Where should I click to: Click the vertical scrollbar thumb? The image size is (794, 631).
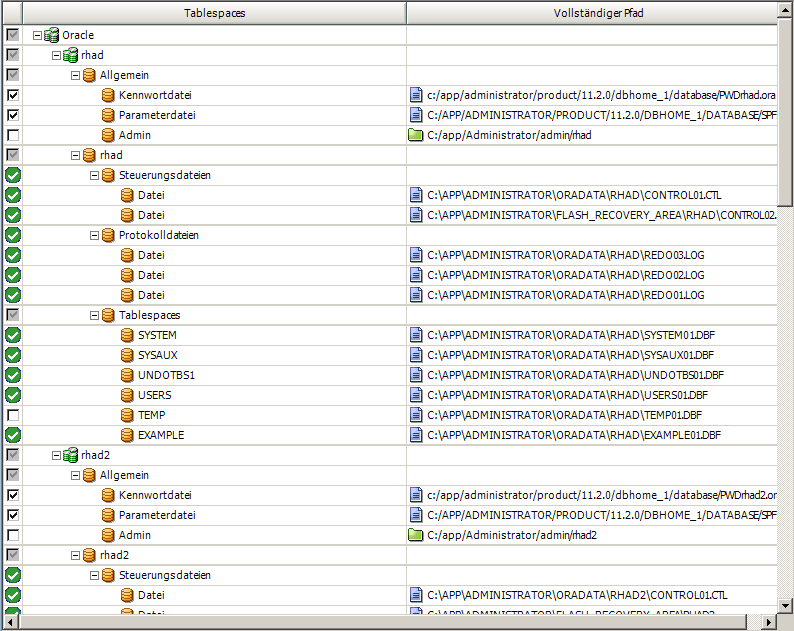(785, 114)
